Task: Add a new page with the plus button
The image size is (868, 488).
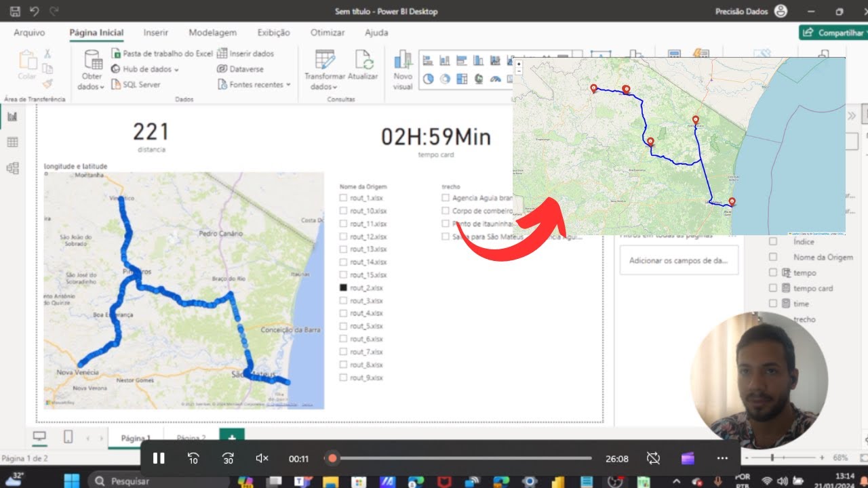Action: (x=232, y=438)
